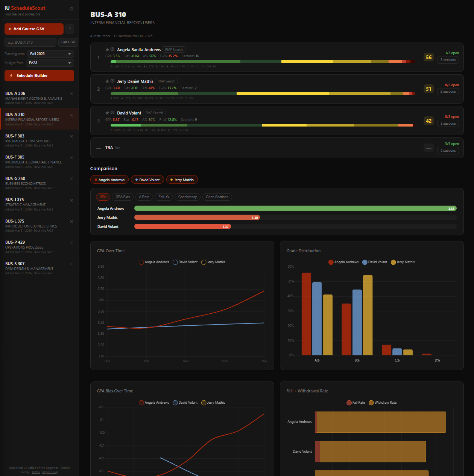Viewport: 474px width, 476px height.
Task: Star Angela Banita Andrews as favorite
Action: click(107, 49)
